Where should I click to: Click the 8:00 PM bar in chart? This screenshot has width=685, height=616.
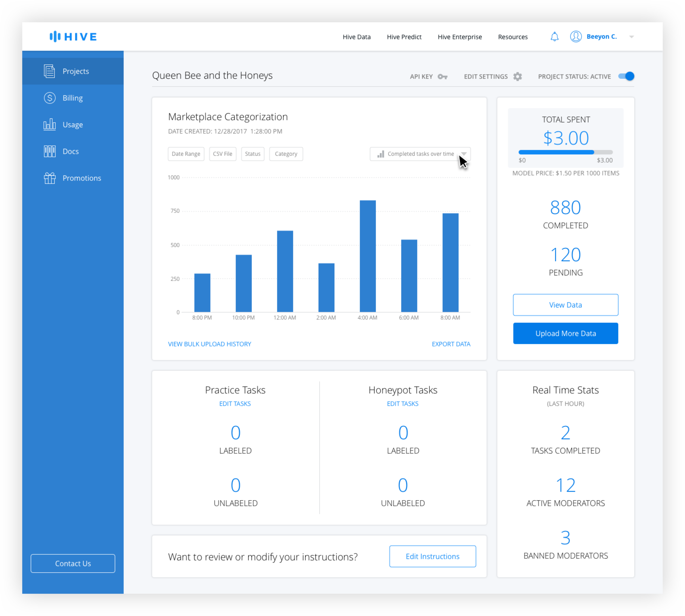(202, 293)
